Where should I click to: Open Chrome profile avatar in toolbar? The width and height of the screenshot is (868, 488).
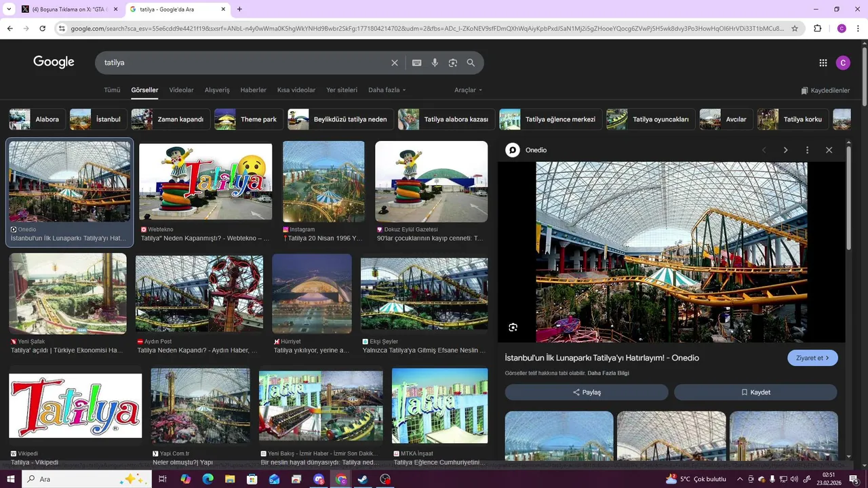point(842,28)
